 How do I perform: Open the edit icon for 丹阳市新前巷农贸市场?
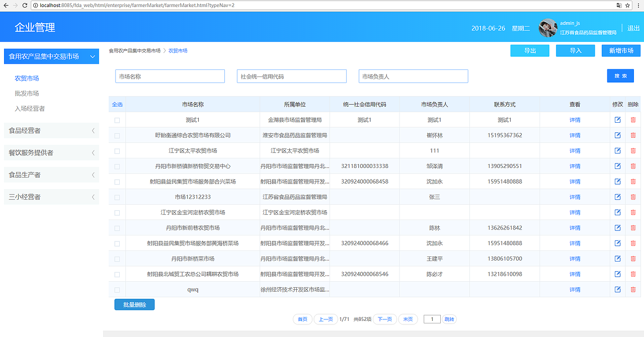click(x=617, y=228)
